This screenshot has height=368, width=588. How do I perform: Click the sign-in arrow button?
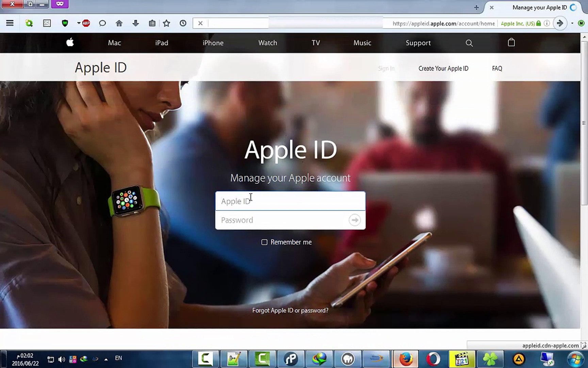click(355, 220)
